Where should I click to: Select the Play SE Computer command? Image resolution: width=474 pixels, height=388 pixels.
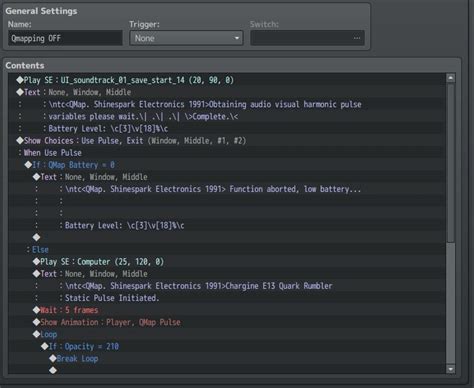click(x=227, y=262)
